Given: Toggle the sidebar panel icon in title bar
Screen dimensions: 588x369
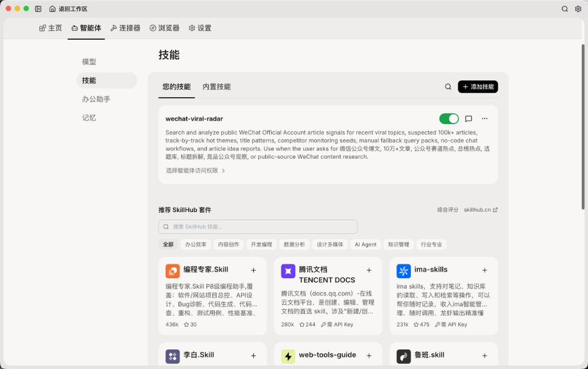Looking at the screenshot, I should coord(38,9).
